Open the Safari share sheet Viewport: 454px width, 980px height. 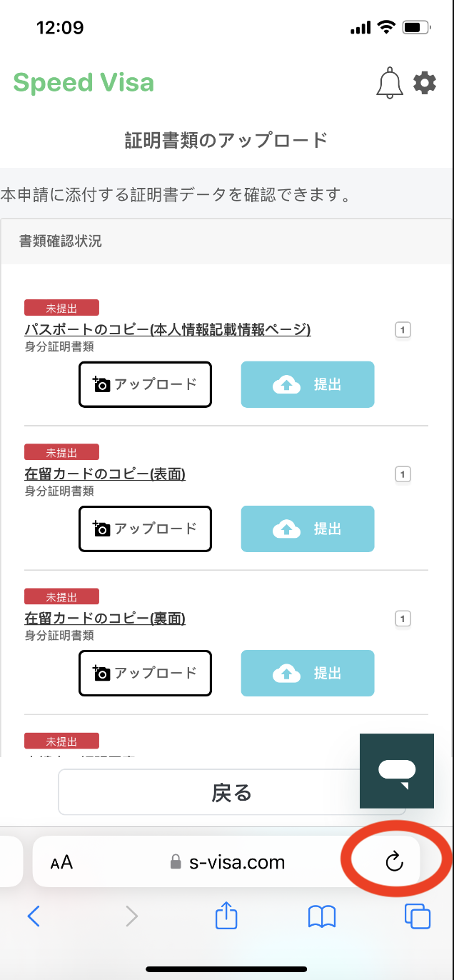coord(226,915)
